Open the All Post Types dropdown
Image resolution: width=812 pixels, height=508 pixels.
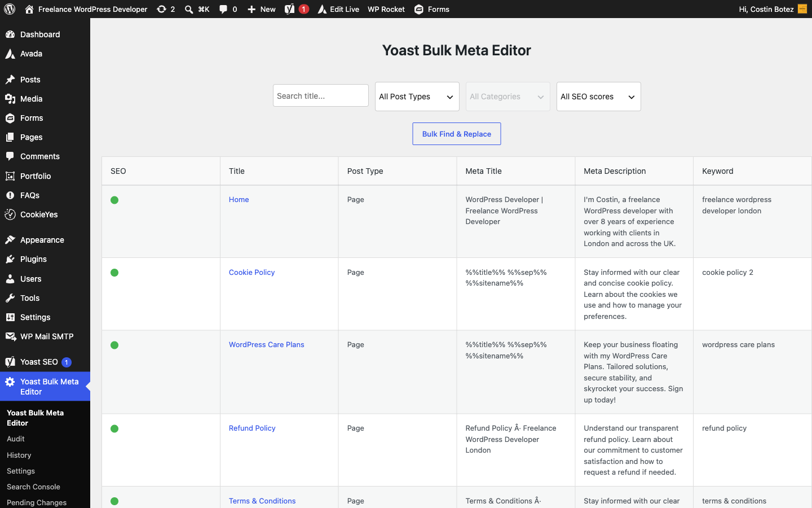[417, 97]
